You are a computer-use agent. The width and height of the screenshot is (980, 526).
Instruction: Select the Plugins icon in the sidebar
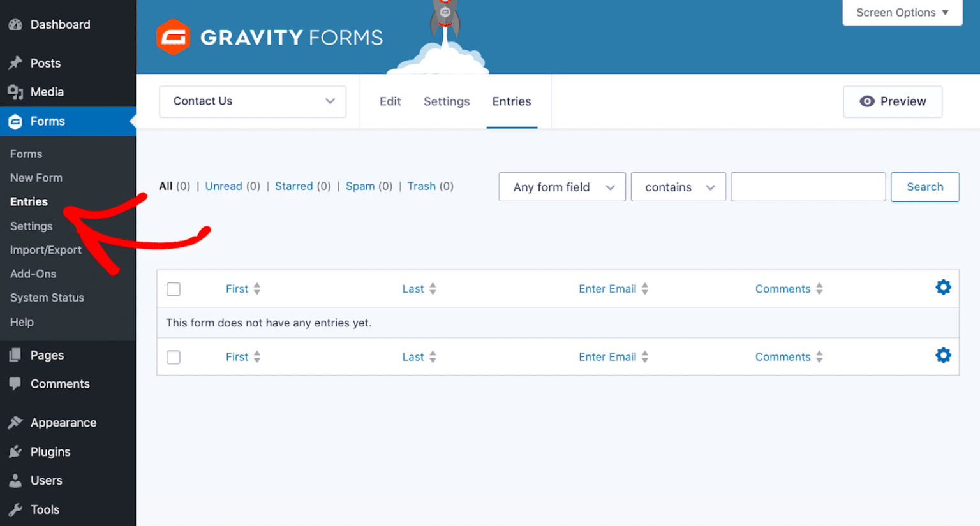[x=15, y=451]
